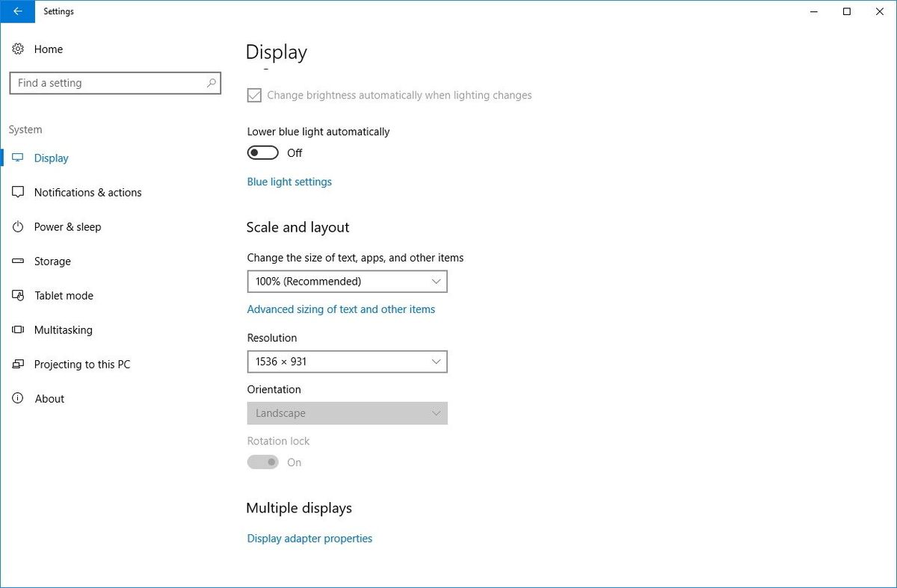Select the Tablet mode icon
This screenshot has width=897, height=588.
[x=18, y=295]
